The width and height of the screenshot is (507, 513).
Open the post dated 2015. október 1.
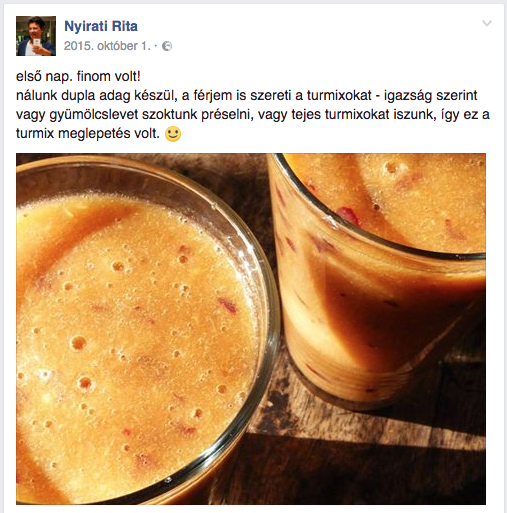point(107,46)
